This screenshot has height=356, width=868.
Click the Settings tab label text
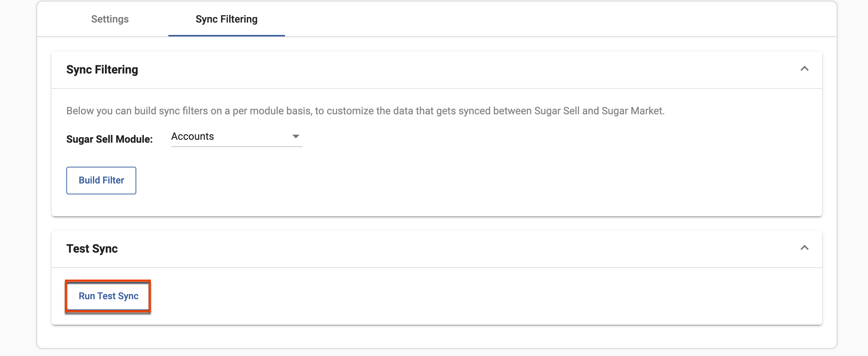(x=109, y=19)
